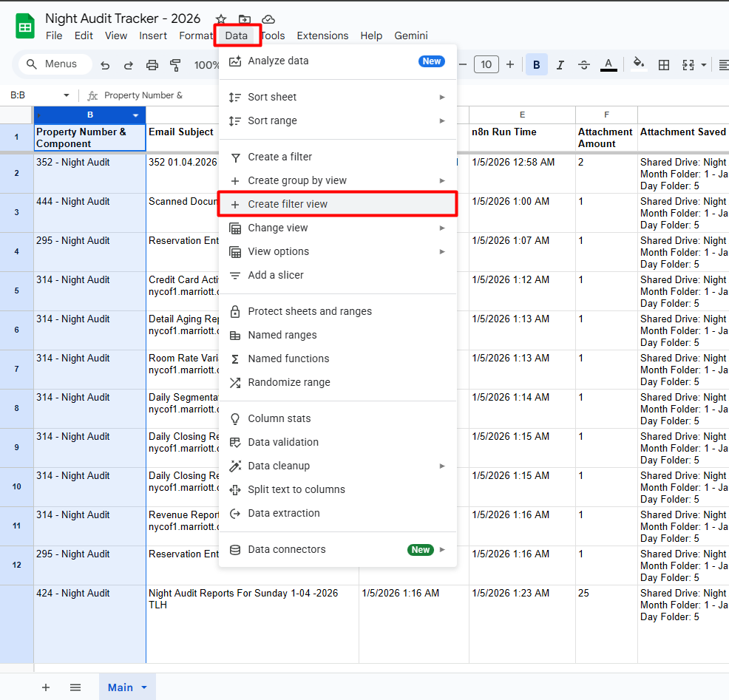Image resolution: width=729 pixels, height=700 pixels.
Task: Click the add new sheet plus button
Action: pos(46,687)
